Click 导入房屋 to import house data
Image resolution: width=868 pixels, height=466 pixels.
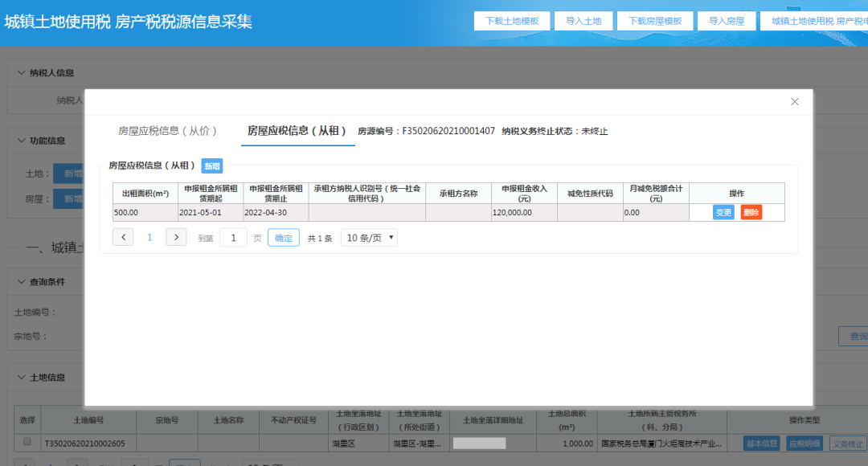coord(726,20)
